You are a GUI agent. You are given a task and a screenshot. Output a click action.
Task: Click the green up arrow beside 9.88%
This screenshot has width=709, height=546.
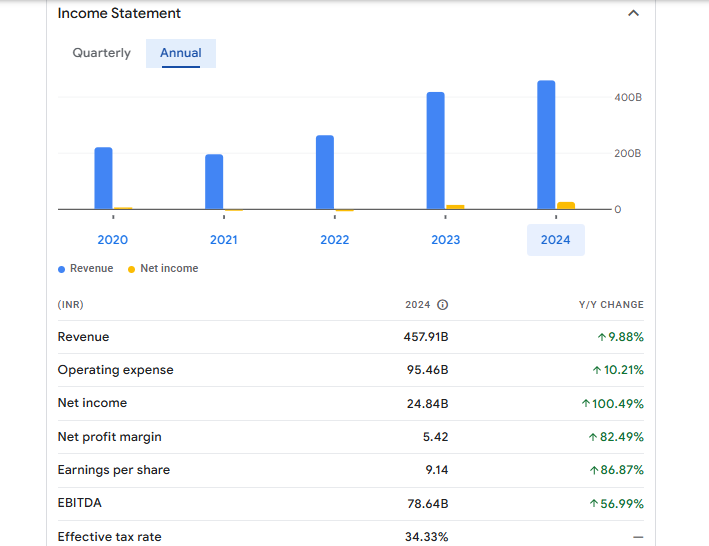(601, 337)
